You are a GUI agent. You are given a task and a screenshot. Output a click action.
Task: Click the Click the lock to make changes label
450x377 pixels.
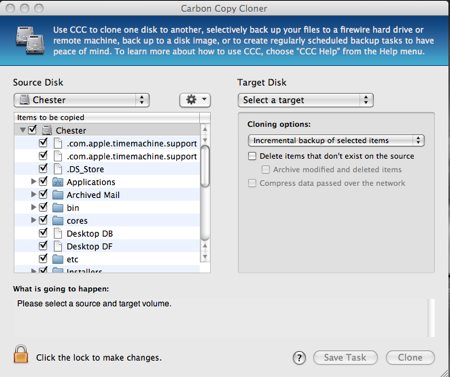(99, 358)
